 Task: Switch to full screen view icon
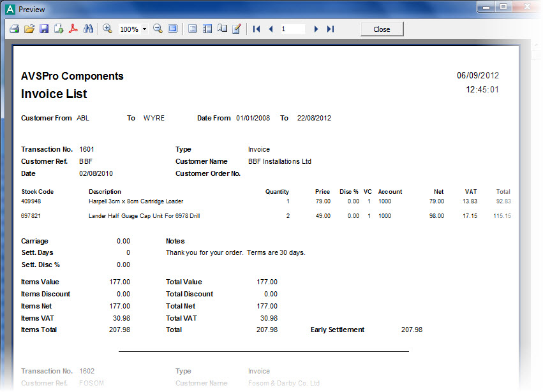[172, 29]
